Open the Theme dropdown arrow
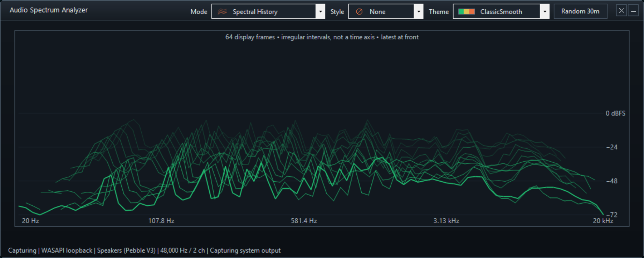The image size is (644, 258). point(545,11)
